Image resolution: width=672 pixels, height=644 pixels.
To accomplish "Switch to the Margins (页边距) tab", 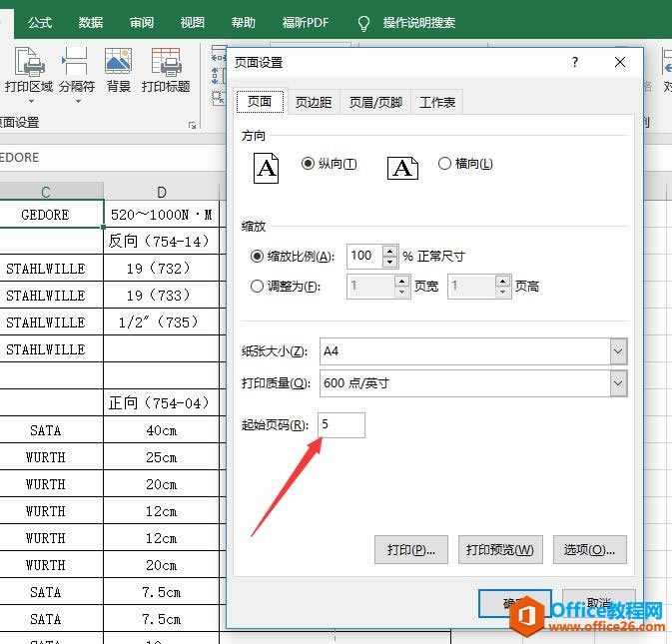I will click(314, 103).
